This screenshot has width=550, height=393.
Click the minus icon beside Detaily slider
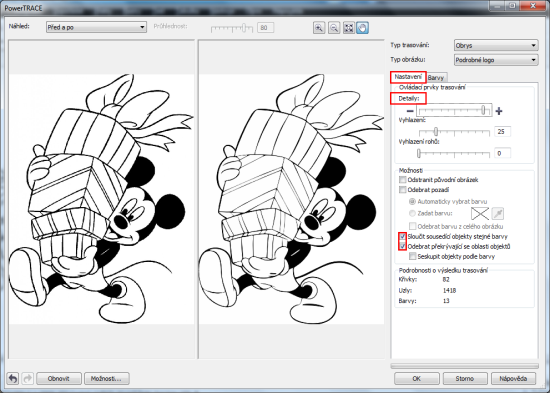pyautogui.click(x=410, y=111)
